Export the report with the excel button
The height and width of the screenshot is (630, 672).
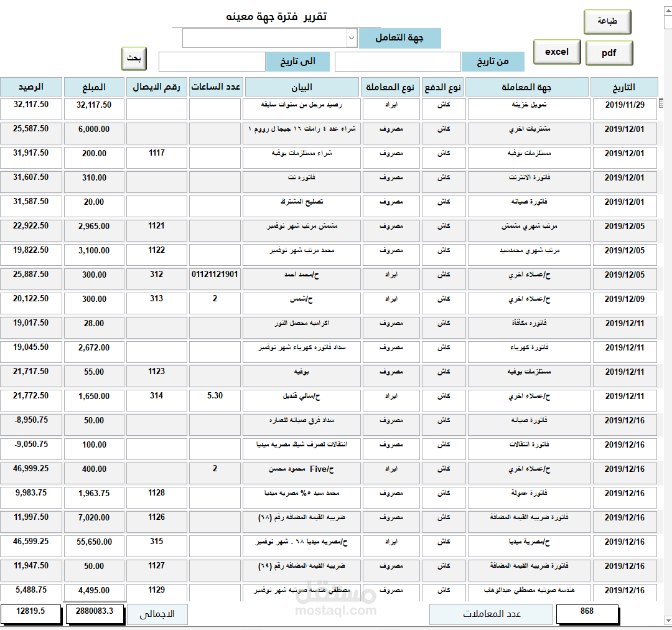tap(557, 52)
